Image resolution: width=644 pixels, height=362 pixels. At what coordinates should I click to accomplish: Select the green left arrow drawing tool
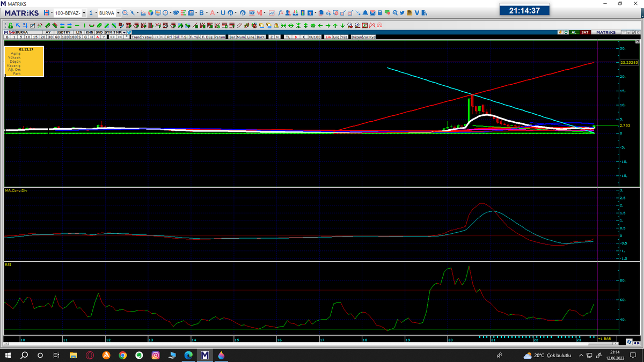[320, 25]
